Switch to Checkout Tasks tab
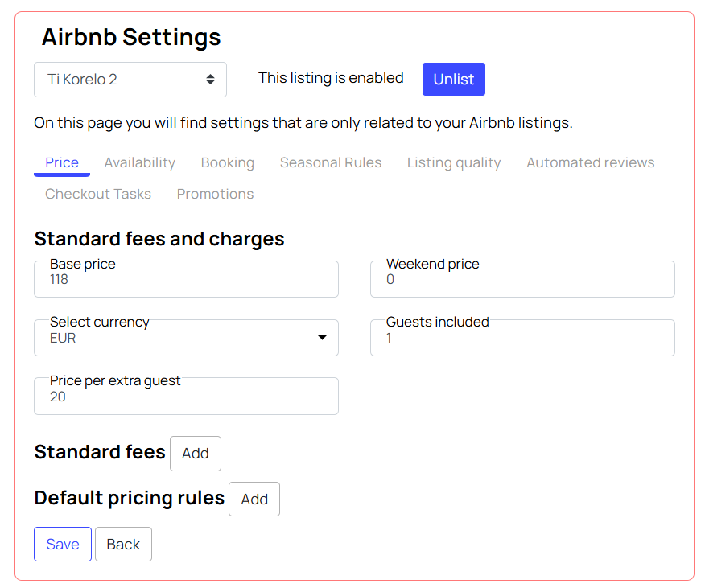This screenshot has height=588, width=705. [98, 194]
